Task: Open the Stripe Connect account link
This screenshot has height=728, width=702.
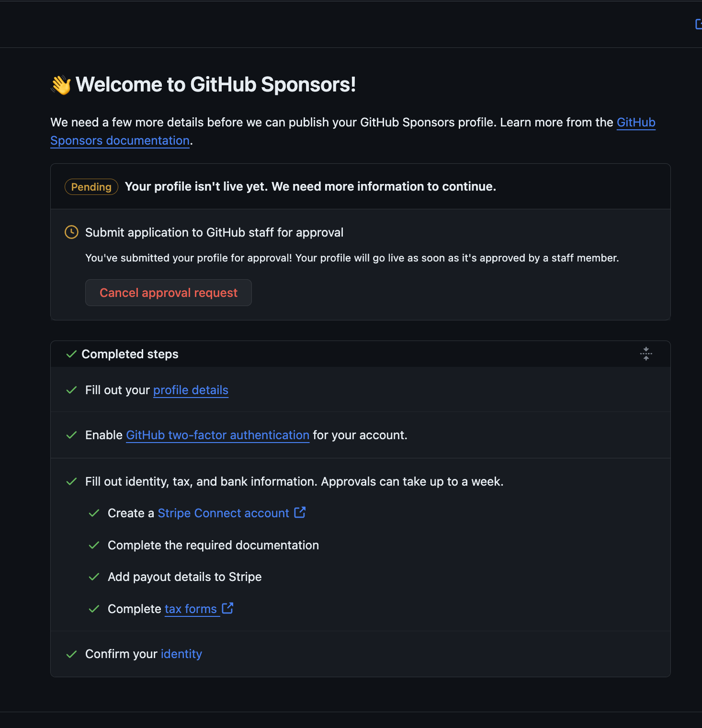Action: [223, 513]
